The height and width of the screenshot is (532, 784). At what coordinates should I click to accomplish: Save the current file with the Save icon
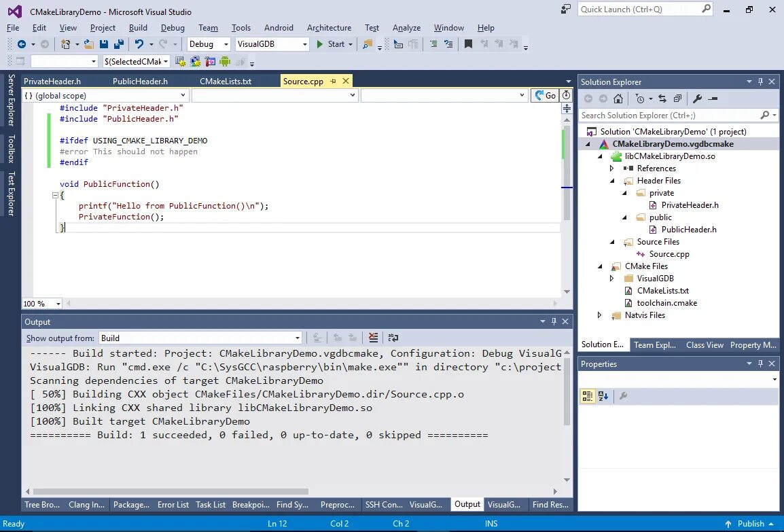coord(104,44)
